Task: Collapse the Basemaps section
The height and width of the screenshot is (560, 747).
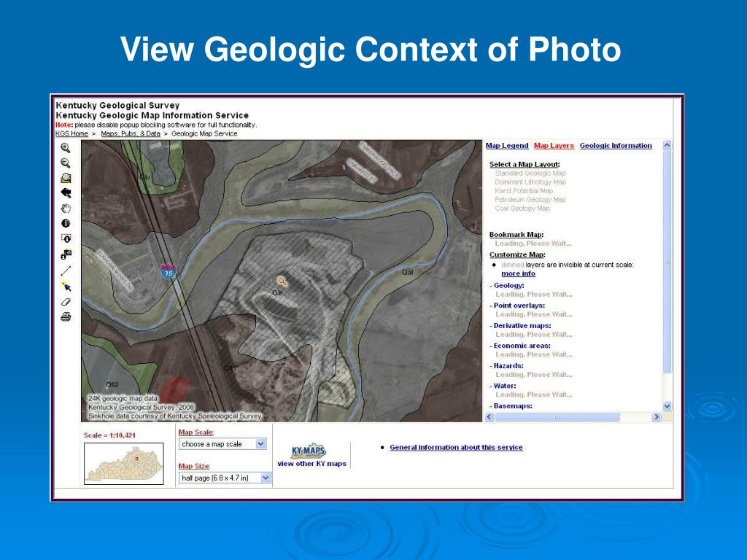Action: point(511,405)
